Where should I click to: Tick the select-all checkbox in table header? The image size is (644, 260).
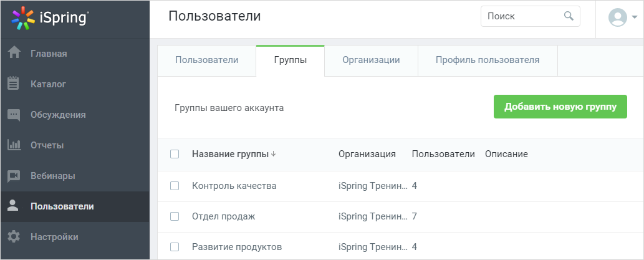click(x=175, y=154)
